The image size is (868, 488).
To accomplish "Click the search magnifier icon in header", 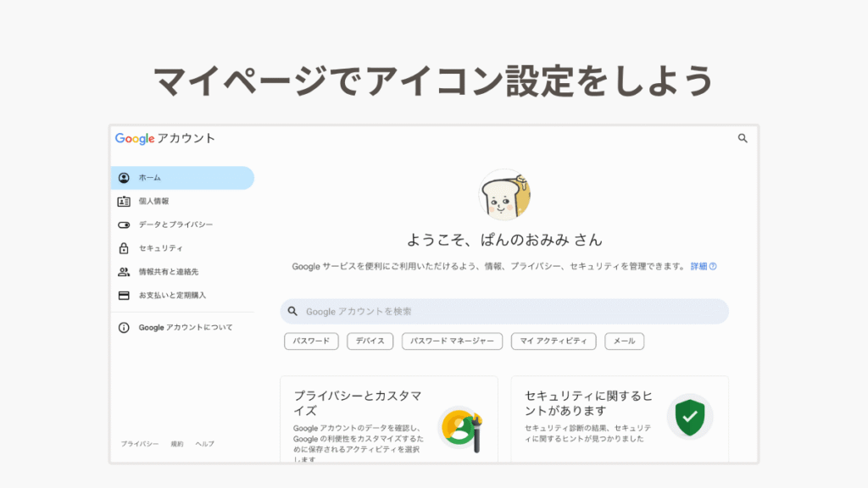I will pyautogui.click(x=743, y=138).
